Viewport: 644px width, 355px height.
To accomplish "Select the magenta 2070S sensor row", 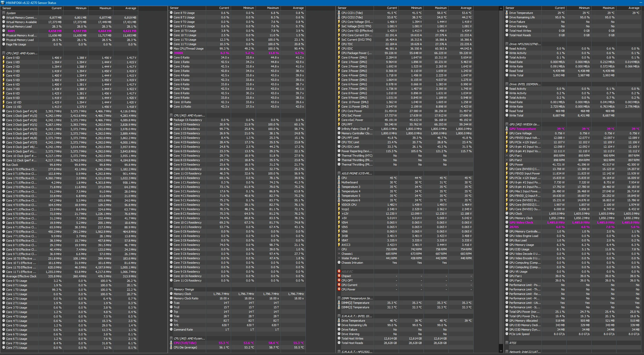I will [x=573, y=227].
